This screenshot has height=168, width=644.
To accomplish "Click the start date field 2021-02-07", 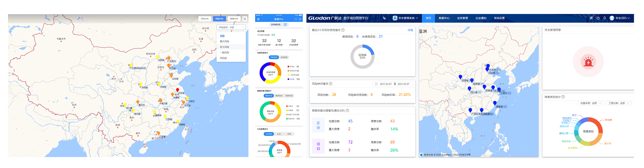I will click(x=385, y=84).
